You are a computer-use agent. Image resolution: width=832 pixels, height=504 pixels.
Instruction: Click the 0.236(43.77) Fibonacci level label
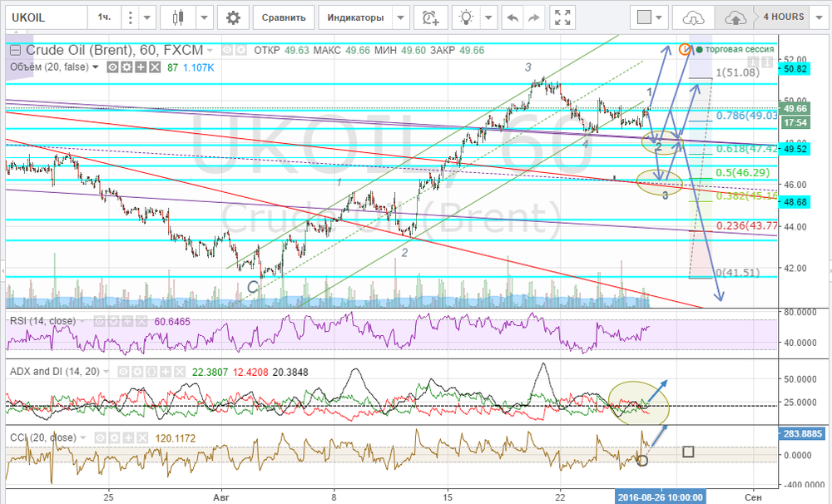click(746, 226)
